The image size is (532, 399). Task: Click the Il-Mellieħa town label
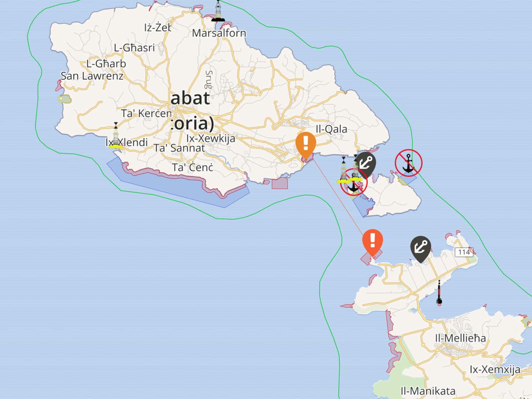point(460,338)
